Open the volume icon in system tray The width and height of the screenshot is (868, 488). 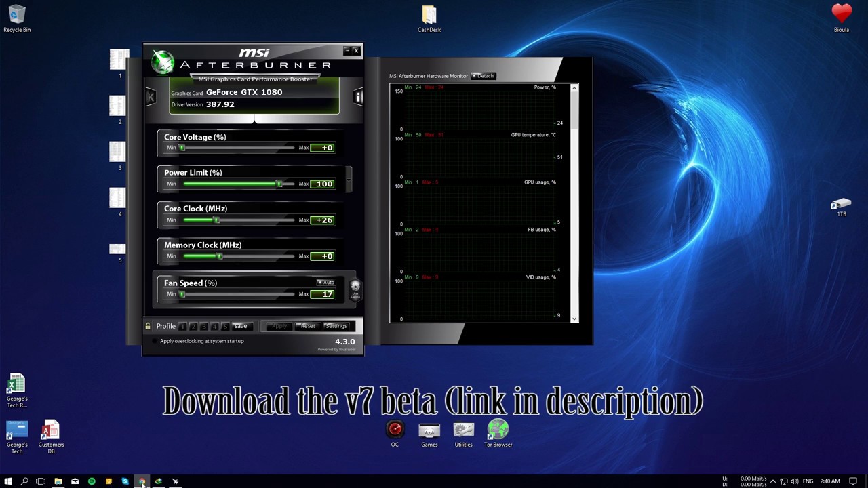coord(794,481)
